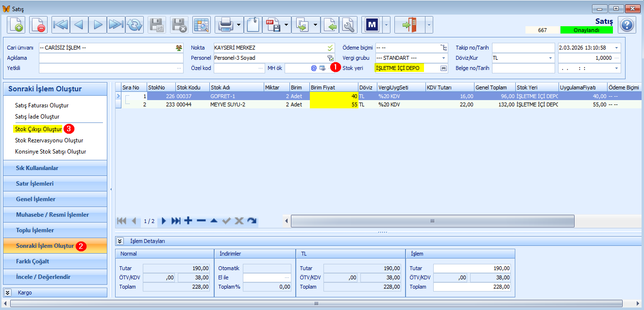The height and width of the screenshot is (310, 644).
Task: Click the printer icon
Action: point(226,25)
